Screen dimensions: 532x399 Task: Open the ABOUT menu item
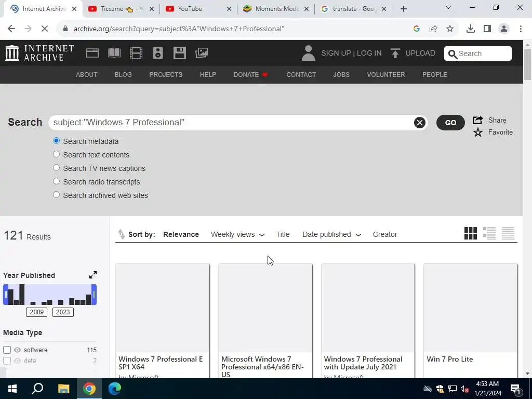tap(87, 75)
